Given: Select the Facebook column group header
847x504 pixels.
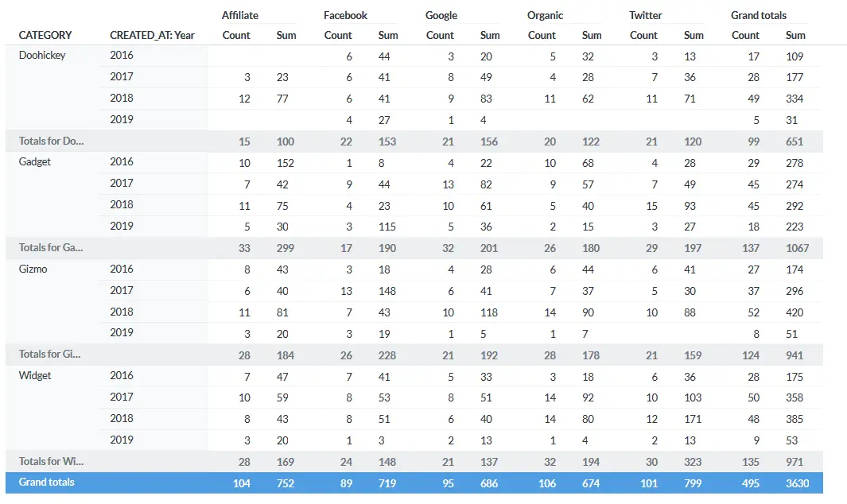Looking at the screenshot, I should [x=345, y=15].
